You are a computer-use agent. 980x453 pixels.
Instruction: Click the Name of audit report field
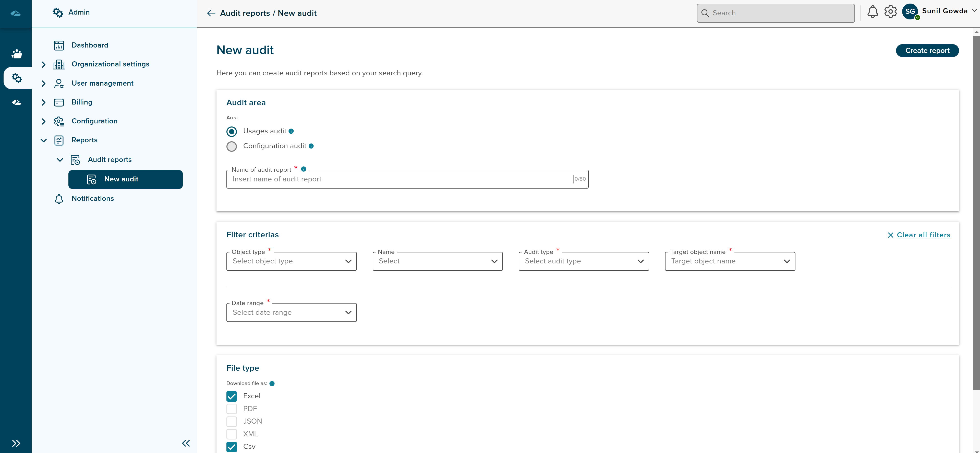click(x=400, y=179)
